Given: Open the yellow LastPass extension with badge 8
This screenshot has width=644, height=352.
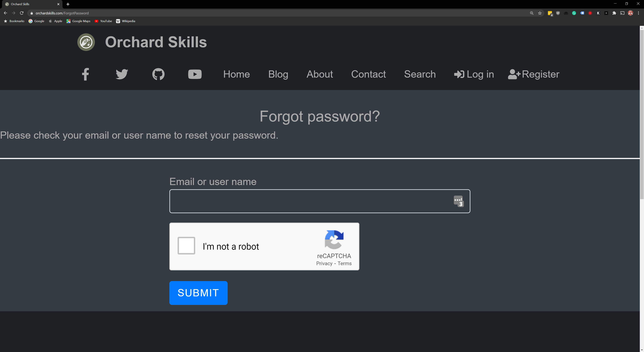Looking at the screenshot, I should click(x=550, y=13).
